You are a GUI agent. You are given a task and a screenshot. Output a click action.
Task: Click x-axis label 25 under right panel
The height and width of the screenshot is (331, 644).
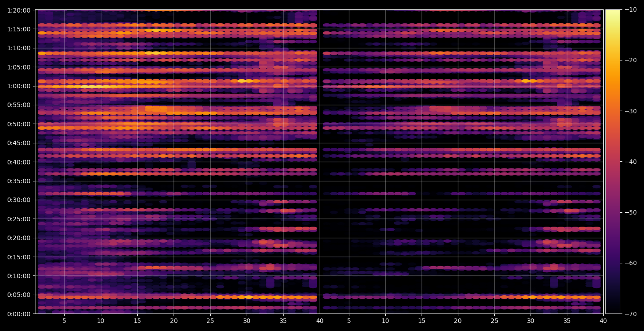click(x=494, y=321)
